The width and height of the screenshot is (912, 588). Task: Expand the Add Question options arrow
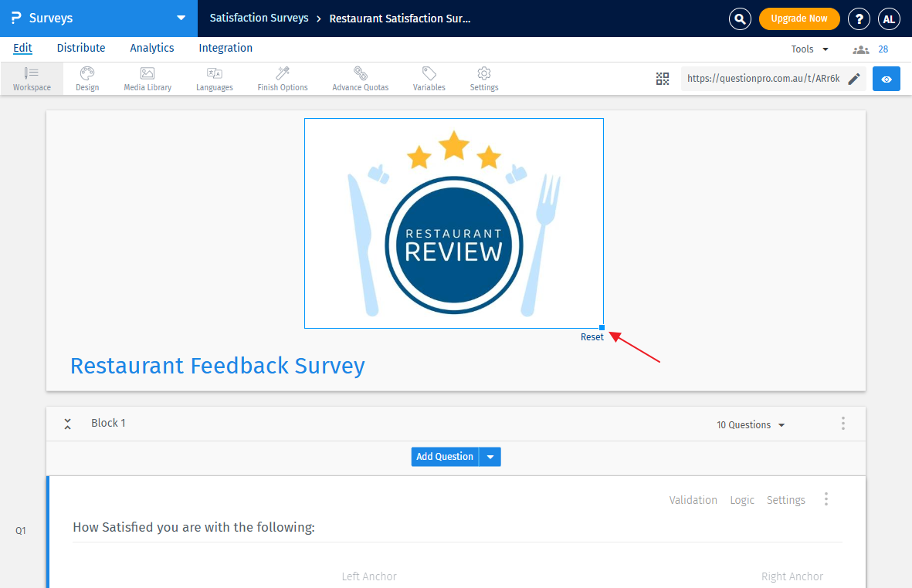[490, 456]
